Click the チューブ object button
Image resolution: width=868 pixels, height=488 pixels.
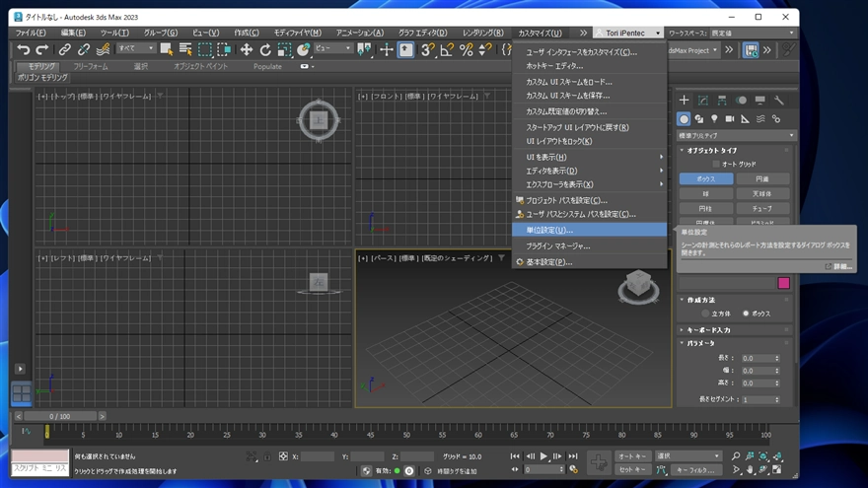tap(762, 209)
